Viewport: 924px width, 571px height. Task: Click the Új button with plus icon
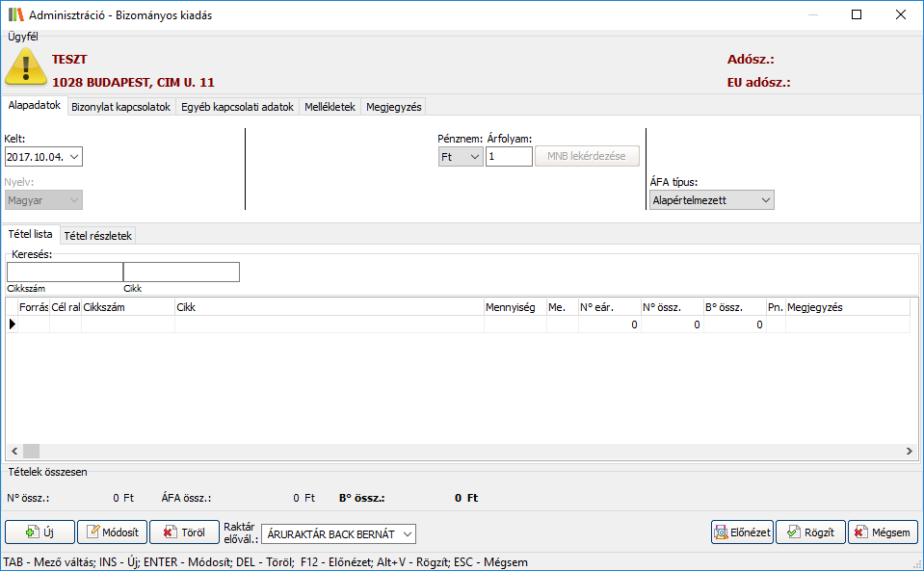pyautogui.click(x=40, y=532)
